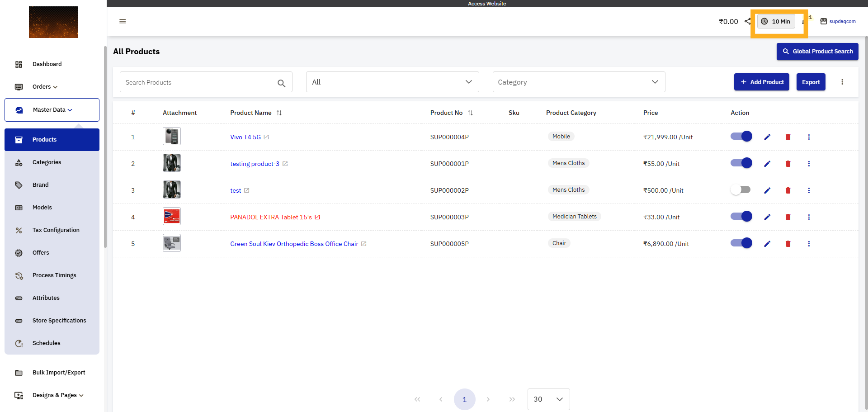Click the hamburger menu icon
Screen dimensions: 868x412
(123, 21)
